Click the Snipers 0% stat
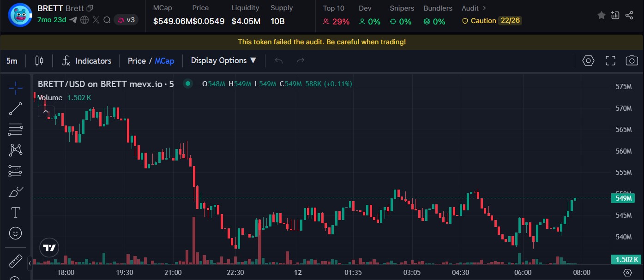This screenshot has width=644, height=280. tap(400, 21)
